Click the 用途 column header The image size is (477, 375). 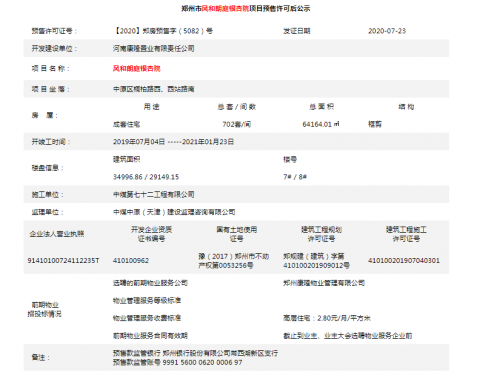152,107
